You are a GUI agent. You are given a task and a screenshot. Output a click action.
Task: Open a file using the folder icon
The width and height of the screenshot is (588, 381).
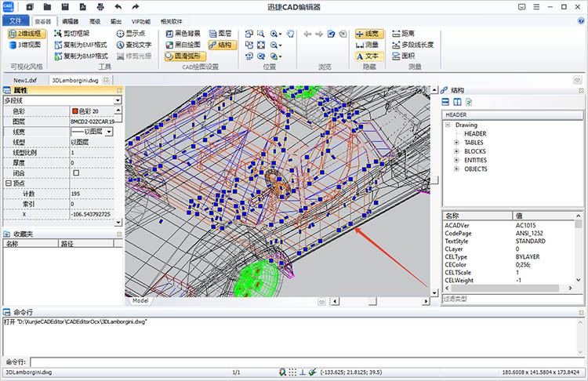pyautogui.click(x=47, y=7)
